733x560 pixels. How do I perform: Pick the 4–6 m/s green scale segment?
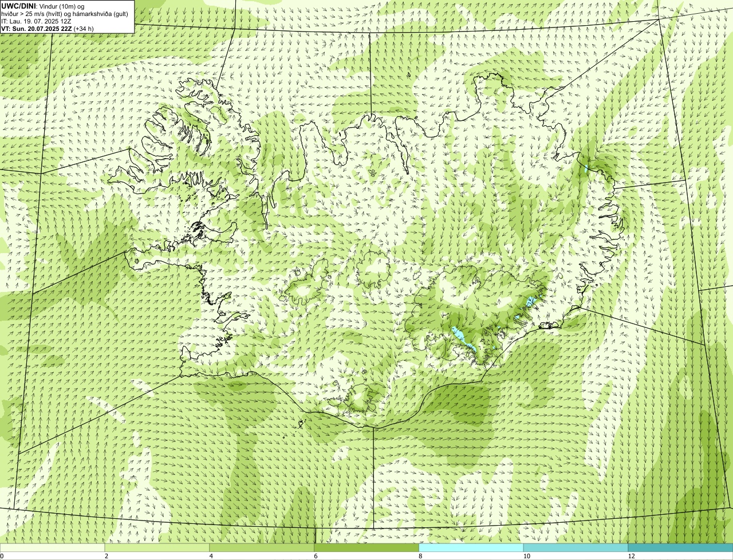point(262,548)
